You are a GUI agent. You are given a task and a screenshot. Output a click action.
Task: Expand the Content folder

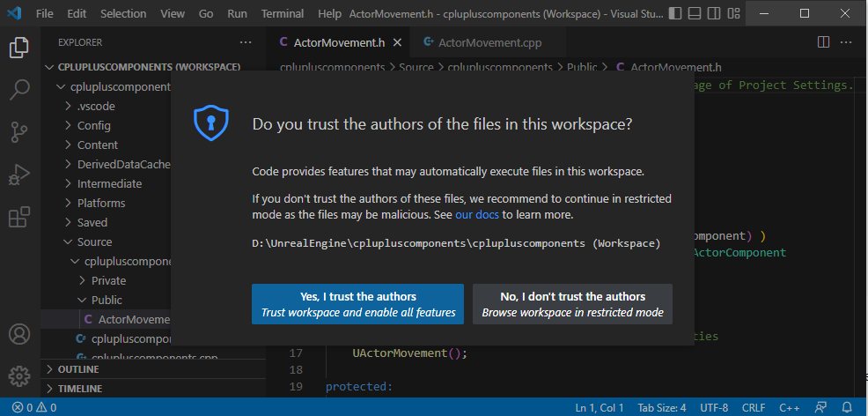pyautogui.click(x=98, y=145)
